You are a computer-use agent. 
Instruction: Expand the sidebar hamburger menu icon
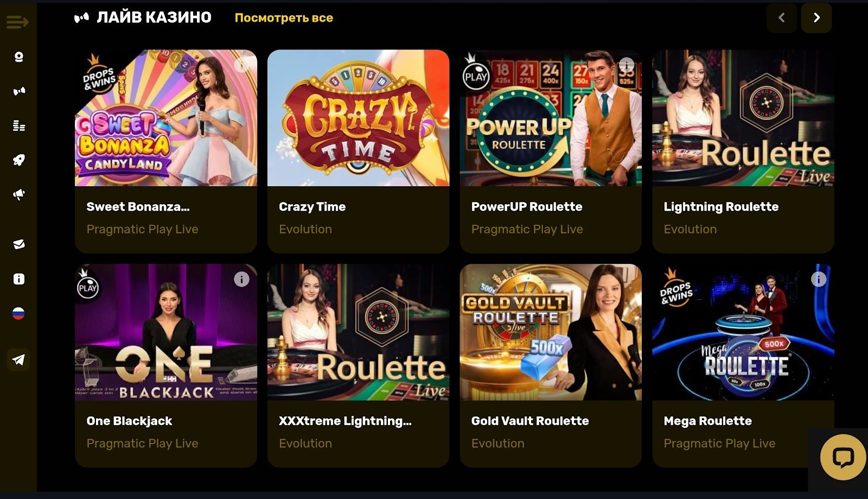pyautogui.click(x=17, y=22)
